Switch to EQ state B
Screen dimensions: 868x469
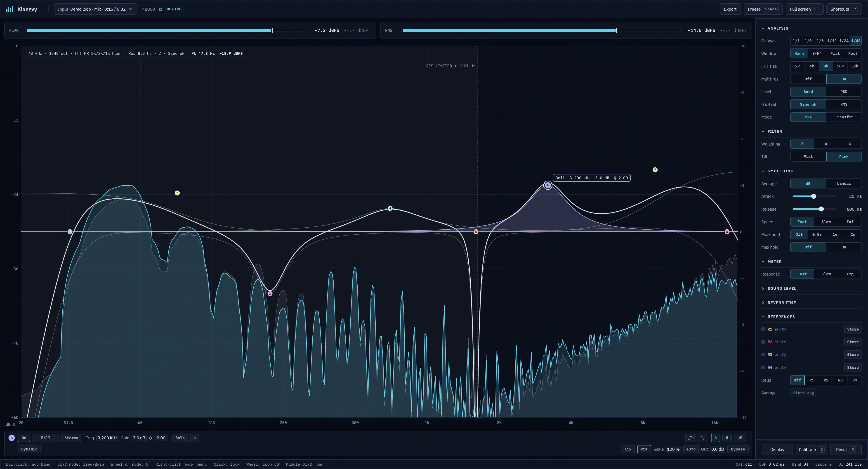click(727, 438)
